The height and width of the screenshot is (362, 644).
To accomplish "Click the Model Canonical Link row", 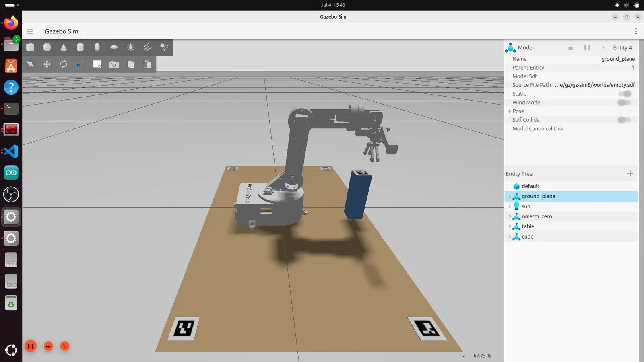I will pos(571,129).
